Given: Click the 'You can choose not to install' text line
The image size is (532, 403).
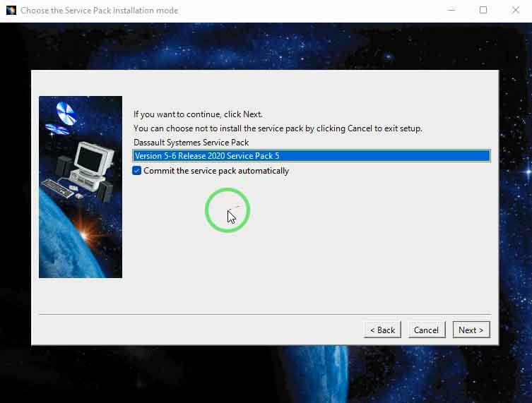Looking at the screenshot, I should point(277,128).
